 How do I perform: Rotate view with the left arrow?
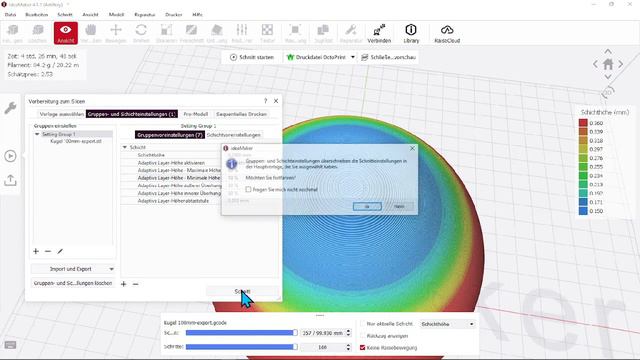pos(596,64)
